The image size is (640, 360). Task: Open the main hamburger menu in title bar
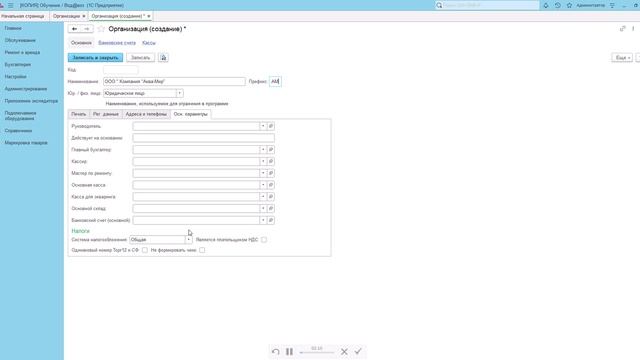(x=11, y=5)
